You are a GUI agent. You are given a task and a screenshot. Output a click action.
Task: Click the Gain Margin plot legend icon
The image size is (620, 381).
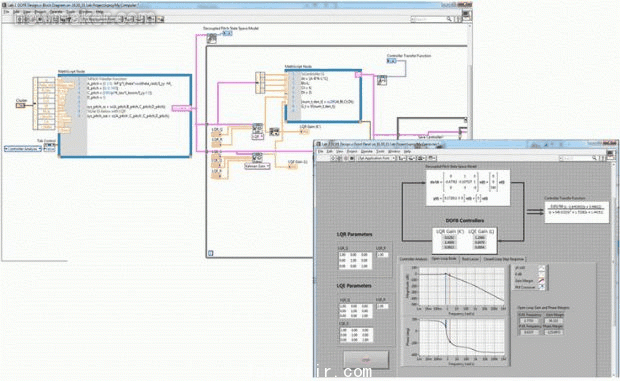tap(541, 281)
